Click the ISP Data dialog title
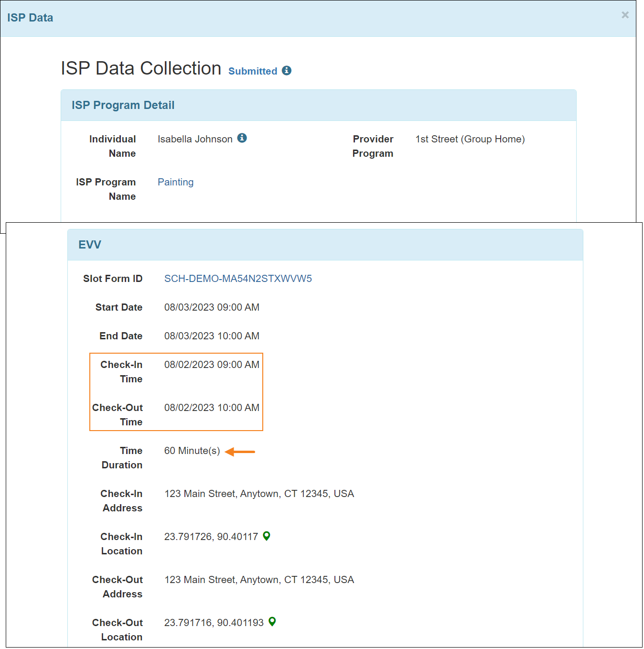 [x=30, y=18]
